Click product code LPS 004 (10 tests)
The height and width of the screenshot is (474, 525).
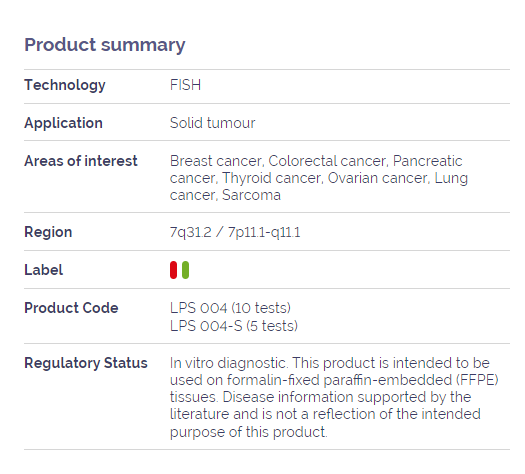(230, 308)
